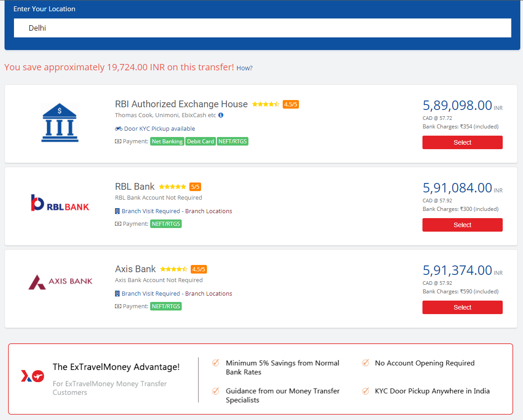This screenshot has height=420, width=523.
Task: Click the Net Banking payment tag
Action: coord(167,142)
